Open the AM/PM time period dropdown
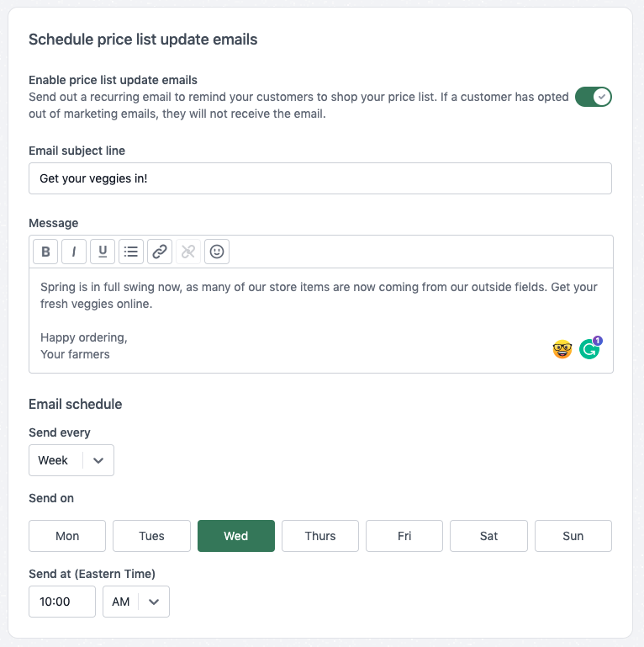Image resolution: width=644 pixels, height=647 pixels. 136,602
